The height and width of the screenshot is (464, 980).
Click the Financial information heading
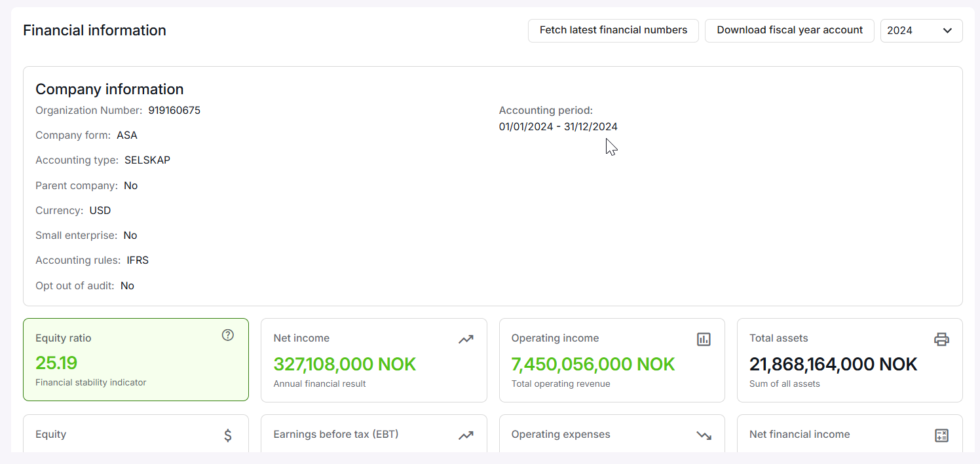tap(94, 31)
